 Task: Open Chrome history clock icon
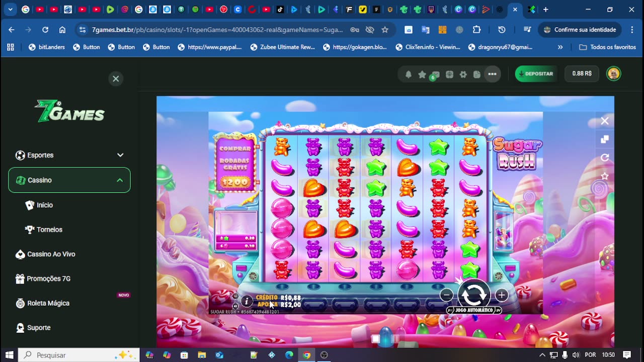point(502,30)
